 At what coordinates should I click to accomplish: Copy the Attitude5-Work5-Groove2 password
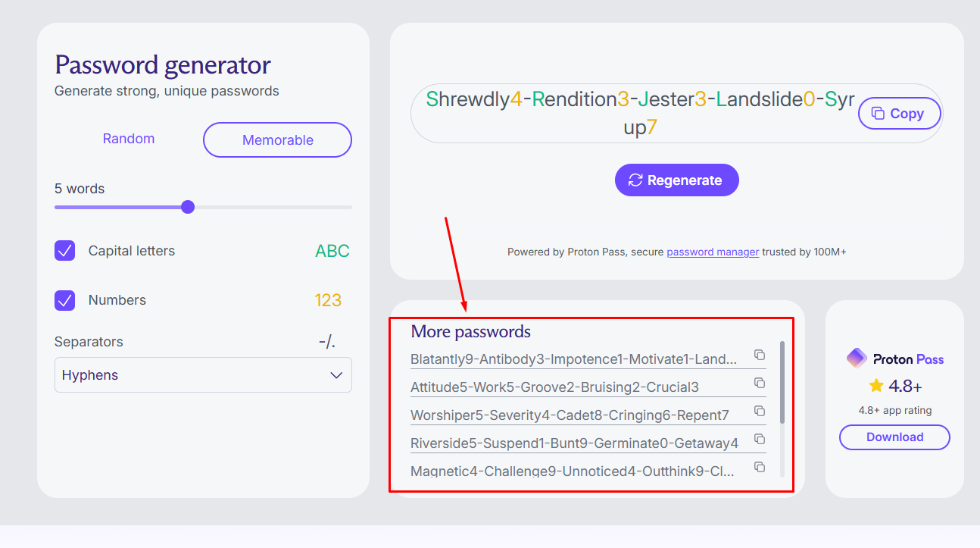(760, 383)
